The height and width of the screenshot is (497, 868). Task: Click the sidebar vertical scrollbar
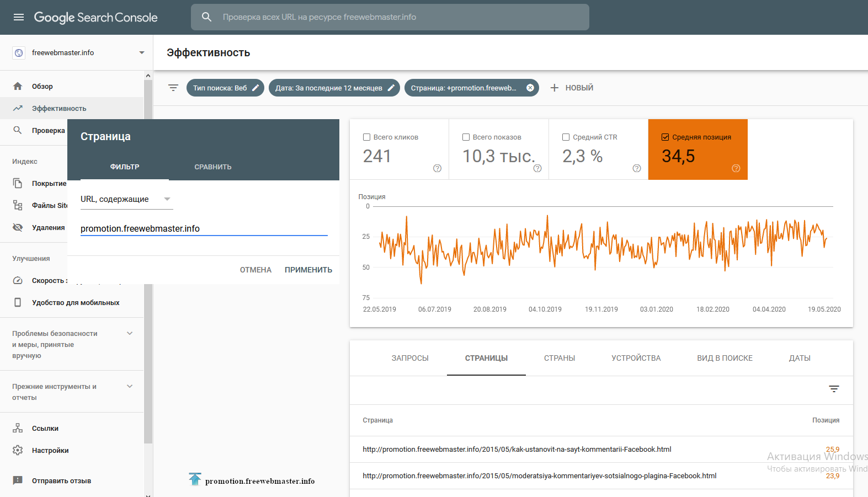(x=148, y=262)
